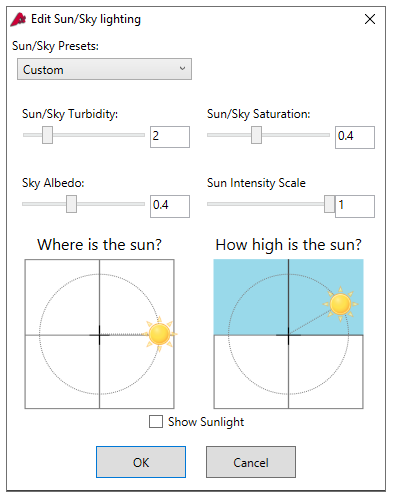Screen dimensions: 394x501
Task: Open the Sun/Sky Presets dropdown
Action: coord(104,69)
